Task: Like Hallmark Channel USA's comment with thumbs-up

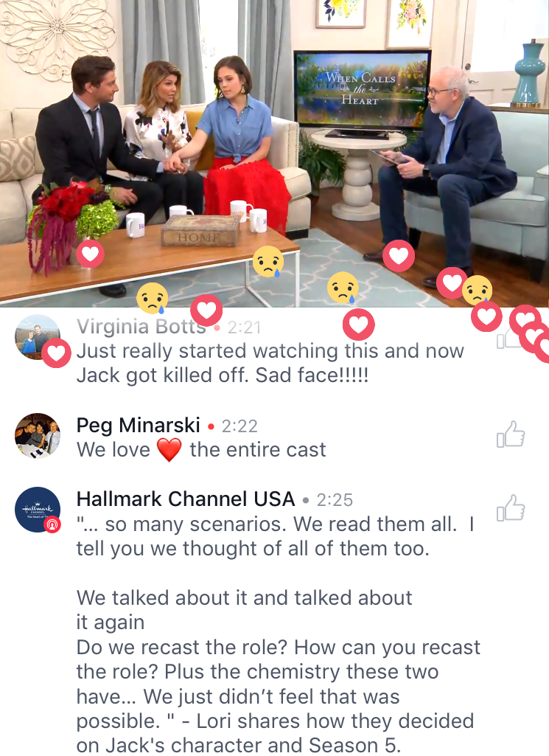Action: [x=511, y=507]
